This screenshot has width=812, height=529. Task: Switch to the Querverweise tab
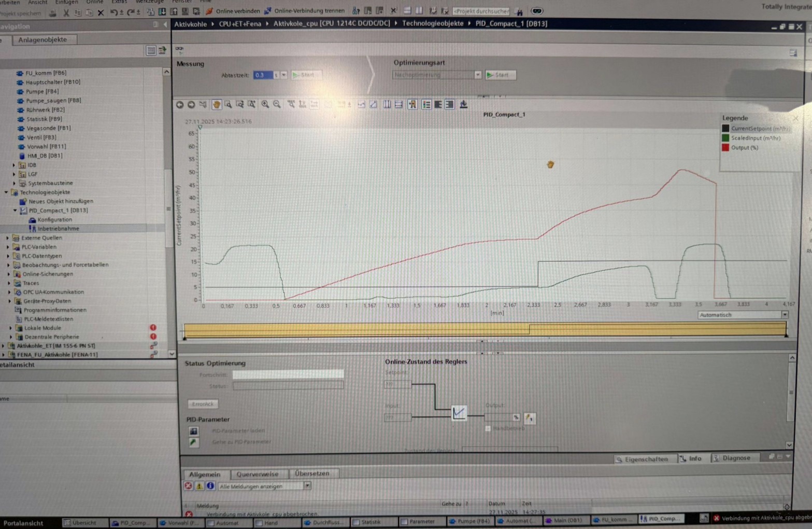(x=257, y=474)
